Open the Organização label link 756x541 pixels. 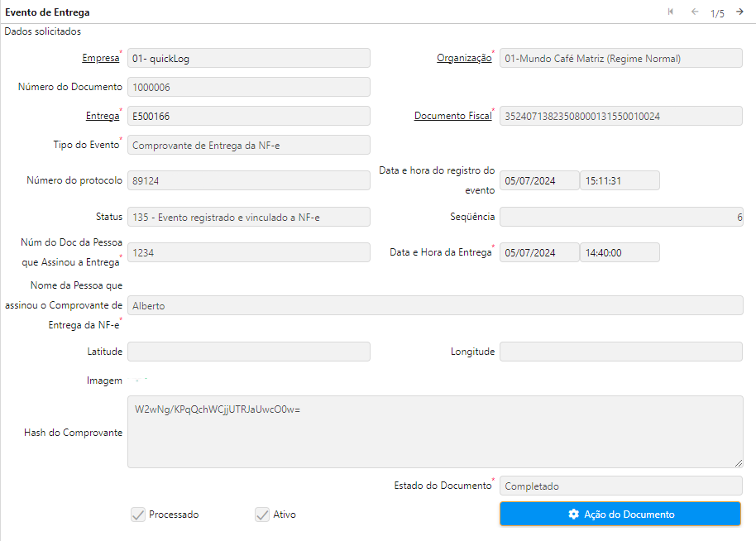[x=464, y=58]
